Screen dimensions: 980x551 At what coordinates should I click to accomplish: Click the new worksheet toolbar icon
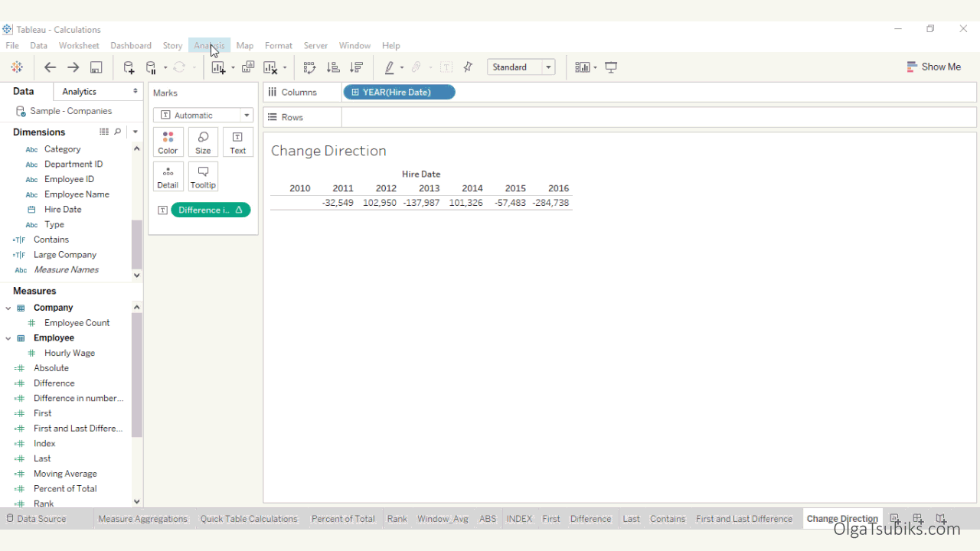(x=219, y=67)
